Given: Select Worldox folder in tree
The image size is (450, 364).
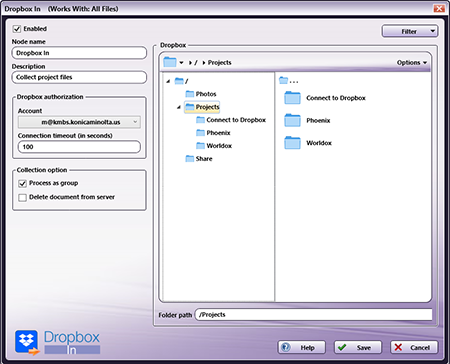Looking at the screenshot, I should (219, 146).
